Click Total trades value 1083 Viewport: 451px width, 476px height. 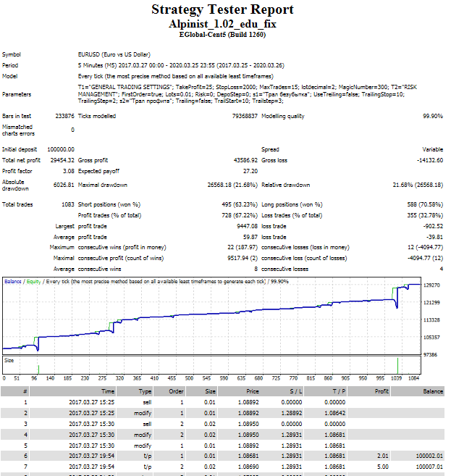pos(67,205)
